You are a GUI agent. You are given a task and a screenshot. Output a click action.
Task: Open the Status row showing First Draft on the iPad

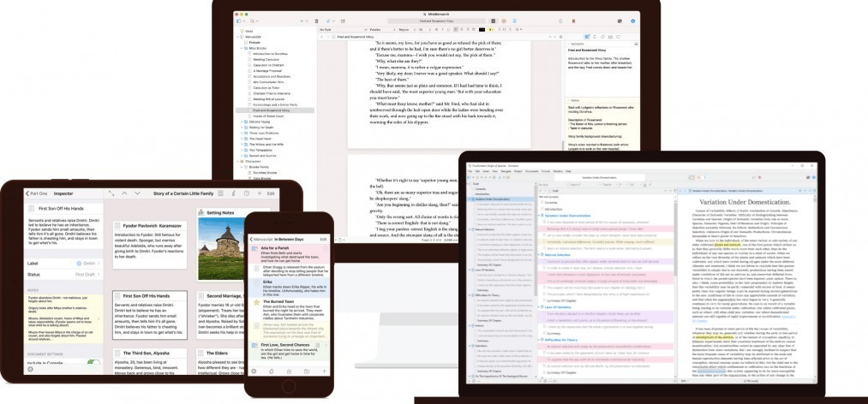pos(63,274)
